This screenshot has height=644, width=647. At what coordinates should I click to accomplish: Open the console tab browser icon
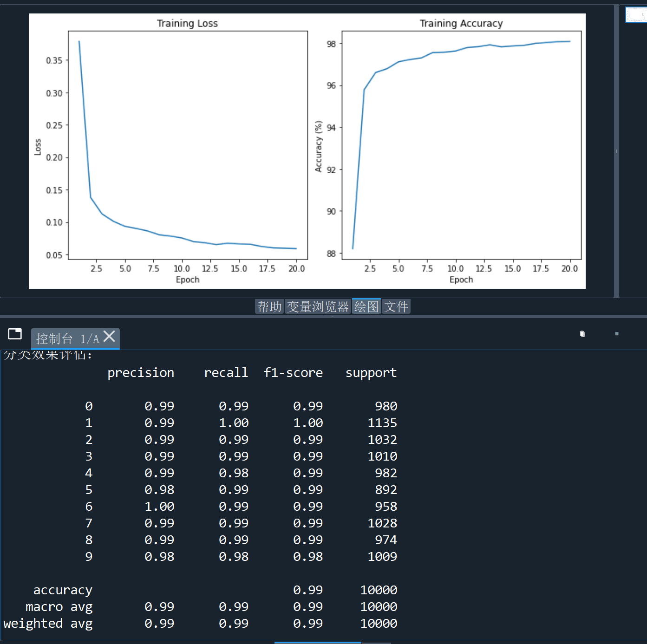(x=15, y=334)
